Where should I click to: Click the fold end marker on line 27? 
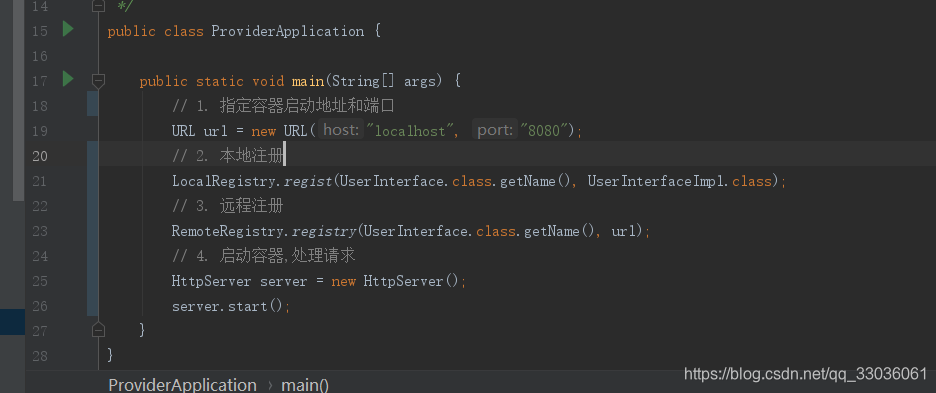coord(98,330)
